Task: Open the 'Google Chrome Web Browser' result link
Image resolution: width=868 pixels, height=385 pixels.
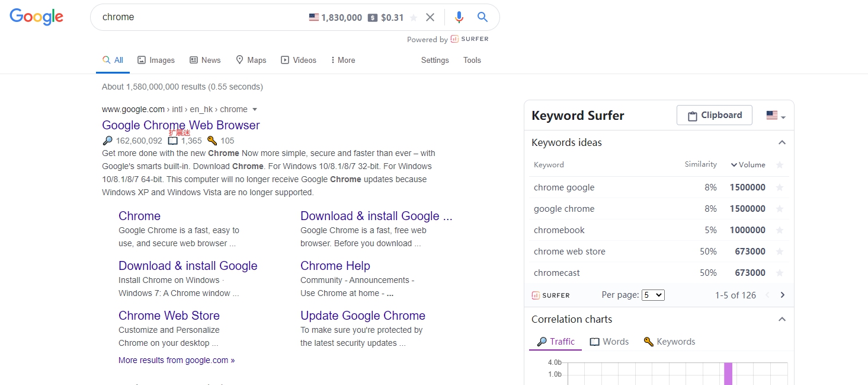Action: pos(181,125)
